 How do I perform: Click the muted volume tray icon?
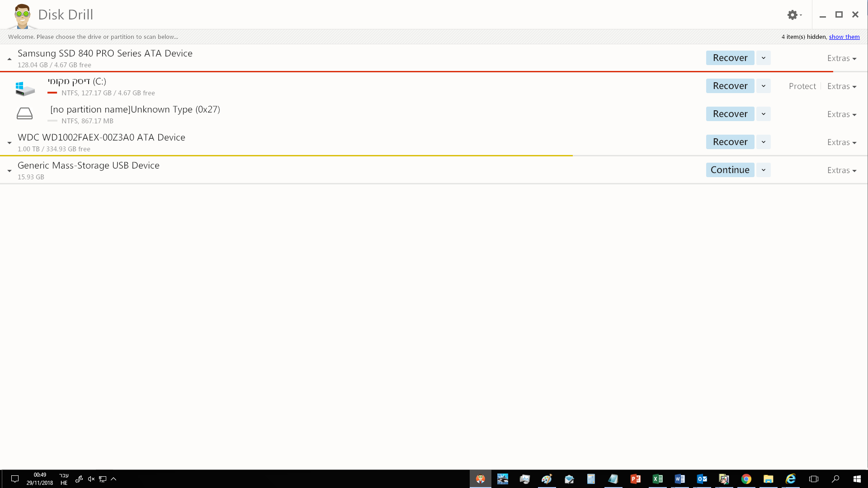(x=91, y=479)
